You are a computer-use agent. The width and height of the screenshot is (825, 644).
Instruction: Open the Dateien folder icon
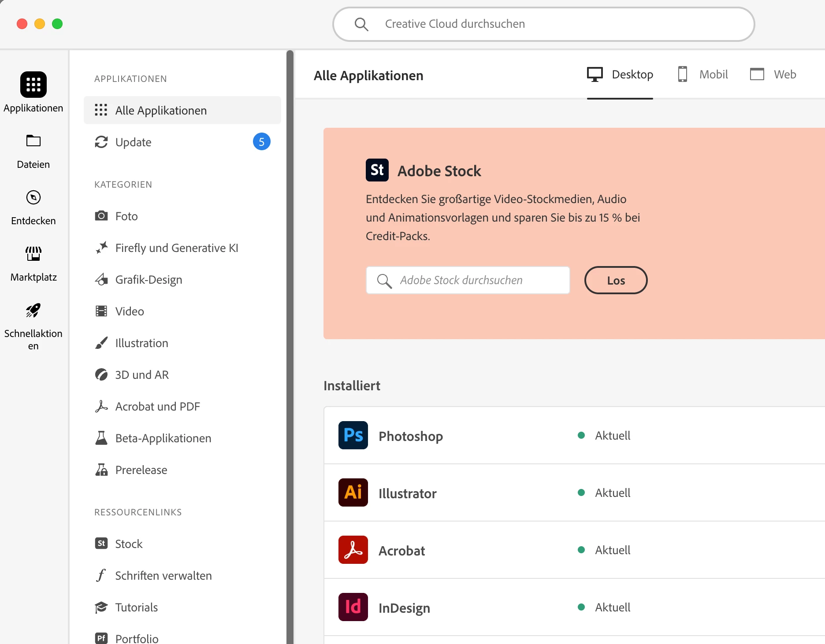33,141
